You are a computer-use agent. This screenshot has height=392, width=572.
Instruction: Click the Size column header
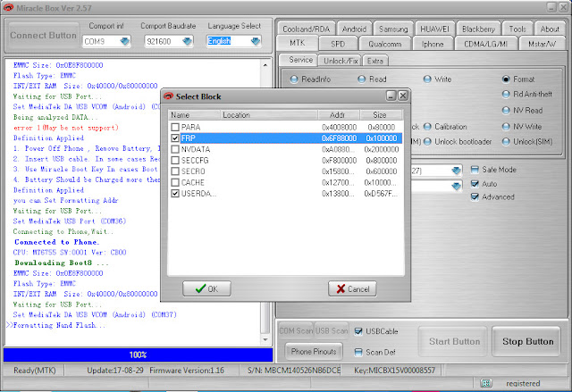pos(382,115)
